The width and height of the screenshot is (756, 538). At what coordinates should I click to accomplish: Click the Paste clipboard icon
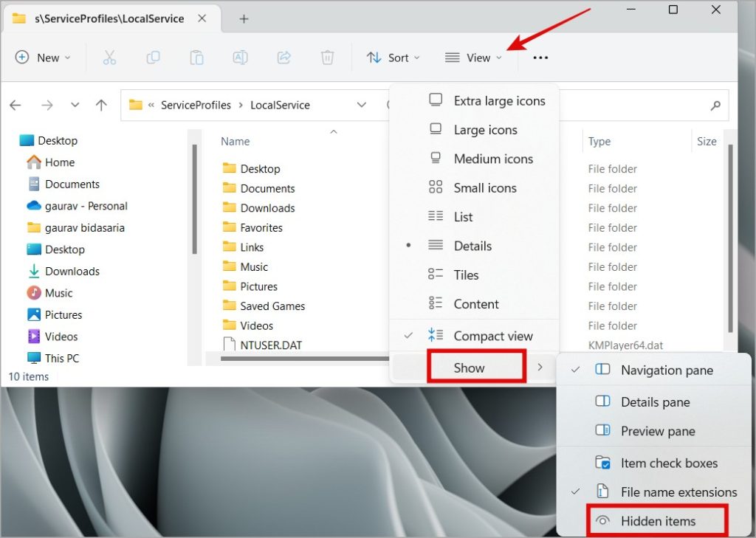pos(196,58)
